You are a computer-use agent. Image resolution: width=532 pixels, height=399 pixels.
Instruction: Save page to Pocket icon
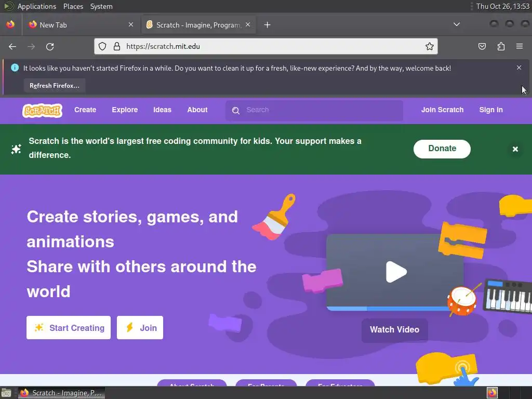pos(482,46)
